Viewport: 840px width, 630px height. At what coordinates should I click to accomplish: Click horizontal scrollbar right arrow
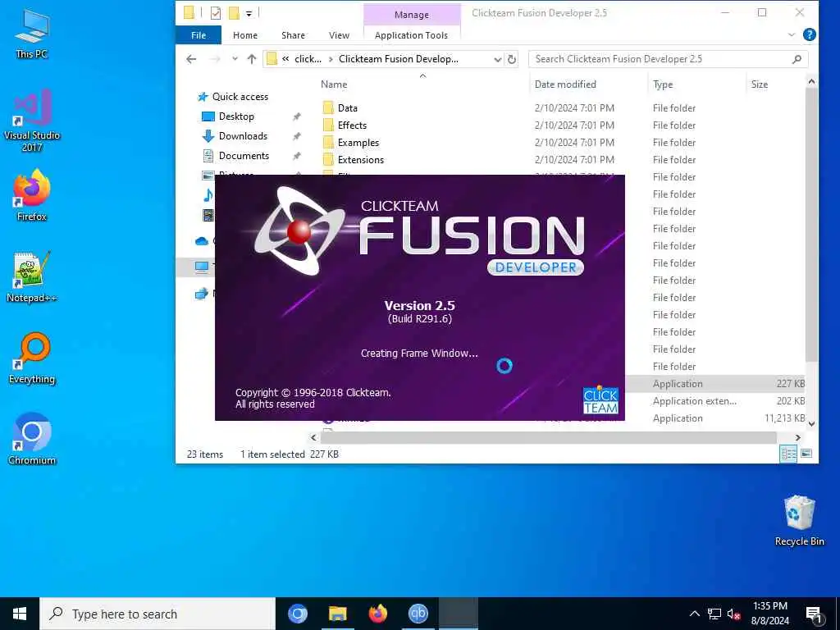point(797,438)
